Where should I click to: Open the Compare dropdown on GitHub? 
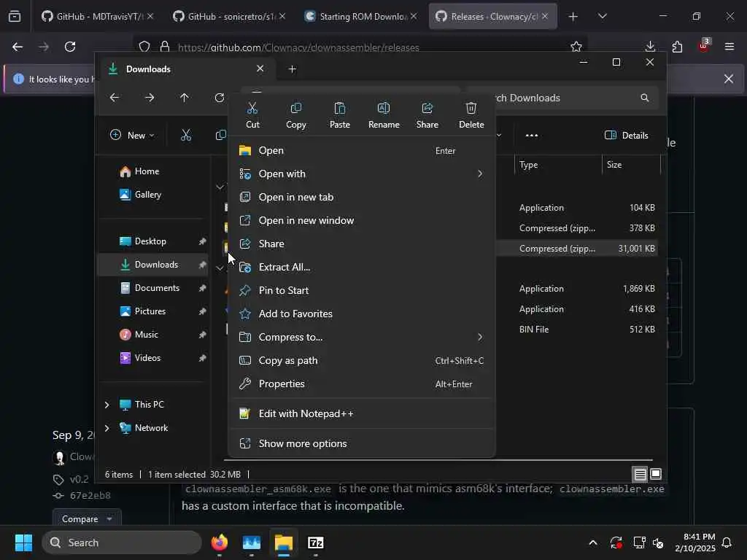coord(87,519)
